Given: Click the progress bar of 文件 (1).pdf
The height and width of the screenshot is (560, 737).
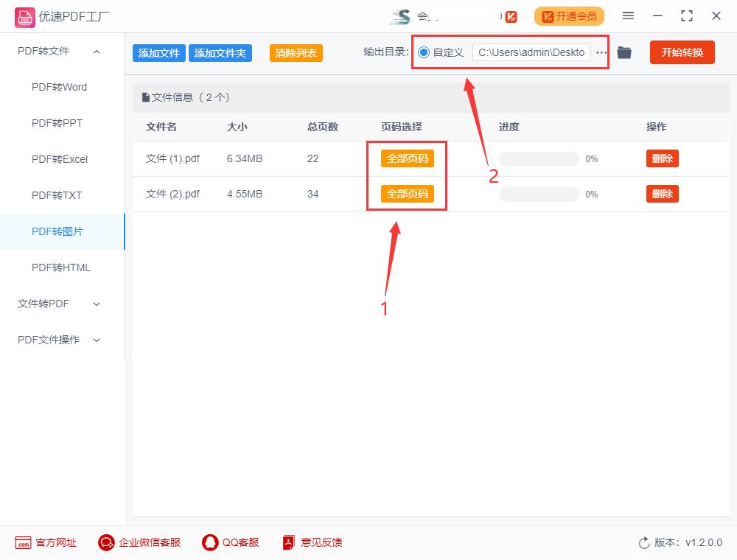Looking at the screenshot, I should coord(539,158).
